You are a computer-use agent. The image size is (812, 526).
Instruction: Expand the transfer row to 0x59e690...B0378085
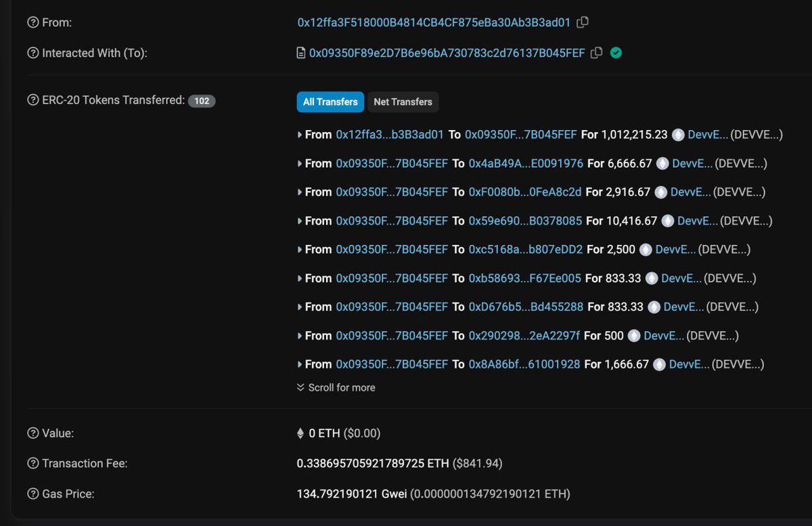click(x=300, y=221)
